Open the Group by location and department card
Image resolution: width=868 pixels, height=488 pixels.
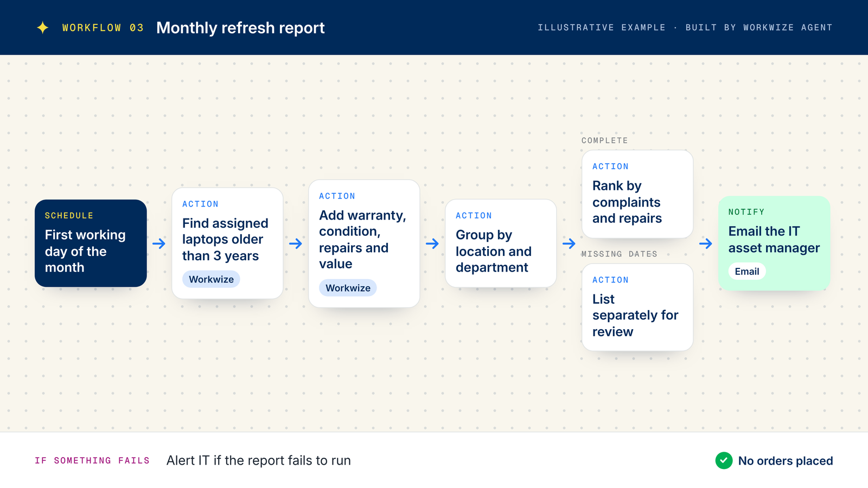tap(501, 243)
